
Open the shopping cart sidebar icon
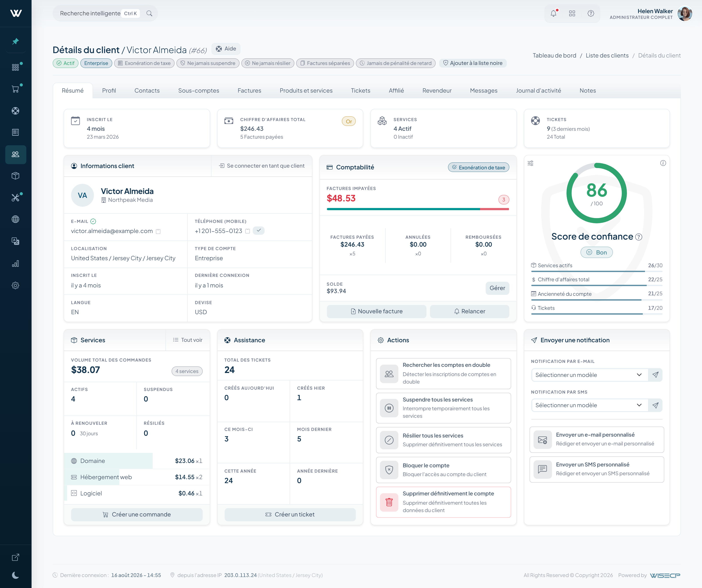pyautogui.click(x=15, y=89)
